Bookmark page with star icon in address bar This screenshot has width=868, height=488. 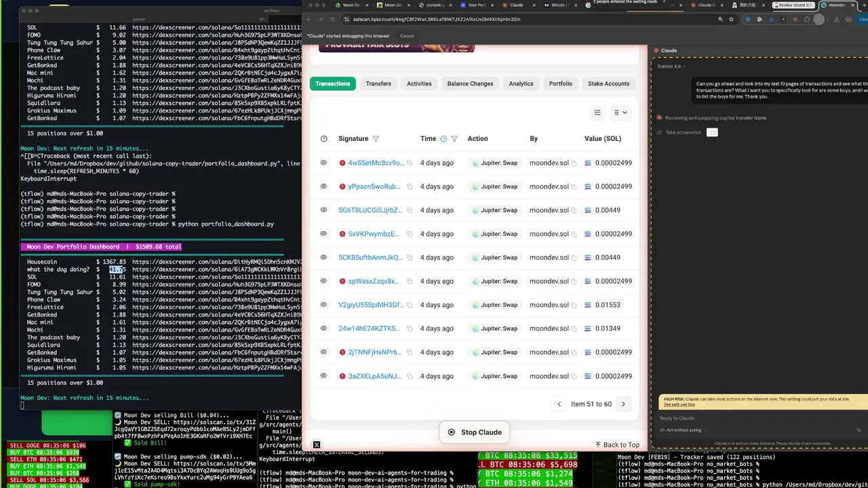click(731, 20)
